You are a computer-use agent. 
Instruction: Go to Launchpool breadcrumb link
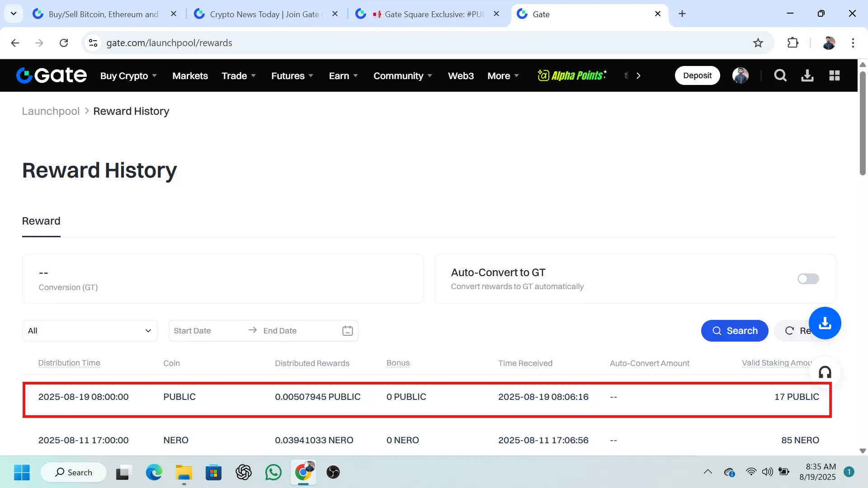coord(51,111)
